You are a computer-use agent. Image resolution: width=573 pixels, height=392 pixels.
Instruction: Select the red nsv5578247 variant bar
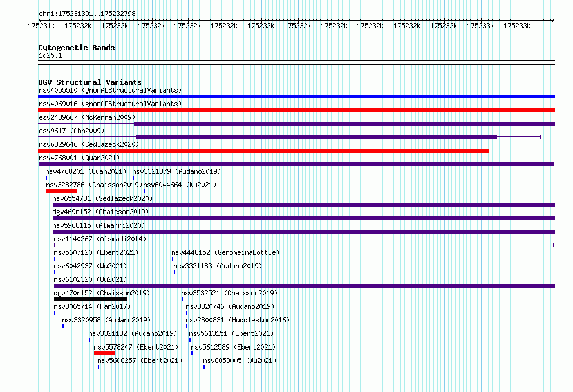tap(104, 353)
